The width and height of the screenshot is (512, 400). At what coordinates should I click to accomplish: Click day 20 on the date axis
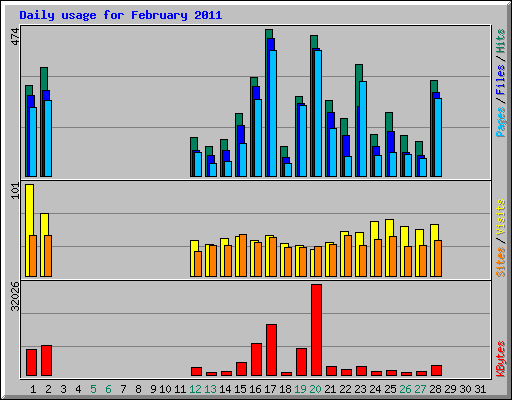(x=315, y=389)
